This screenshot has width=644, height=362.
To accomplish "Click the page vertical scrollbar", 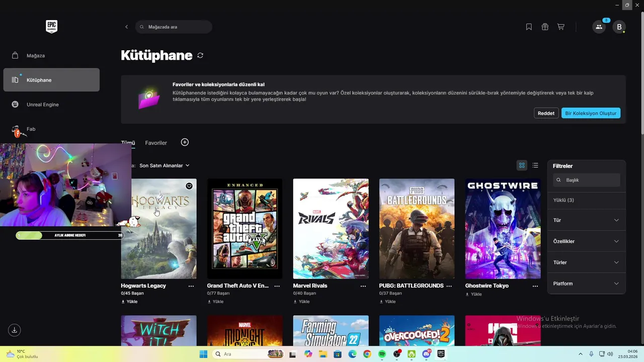I will (x=642, y=73).
